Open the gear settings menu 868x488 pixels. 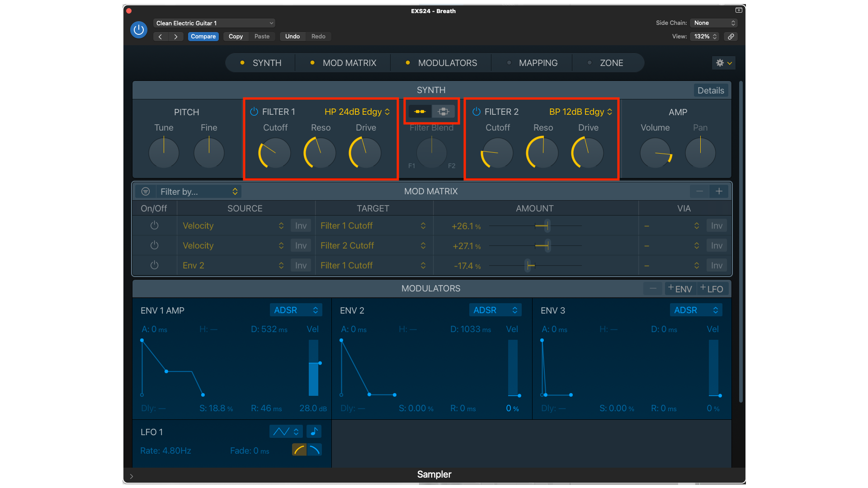[x=723, y=63]
